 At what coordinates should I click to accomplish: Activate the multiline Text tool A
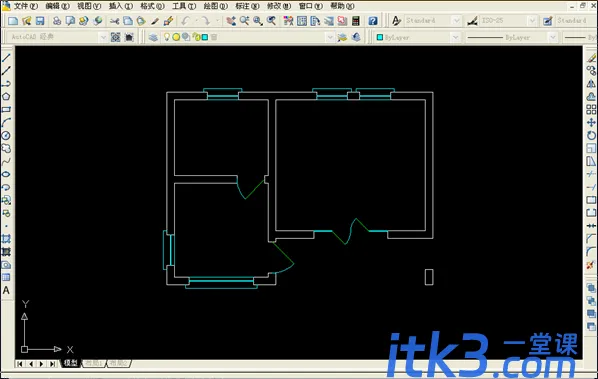(x=6, y=291)
